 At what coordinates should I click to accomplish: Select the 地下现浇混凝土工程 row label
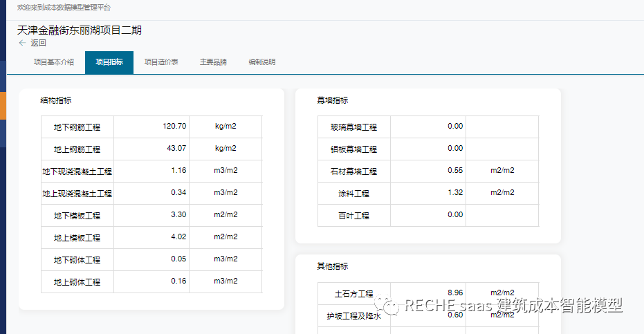click(77, 171)
